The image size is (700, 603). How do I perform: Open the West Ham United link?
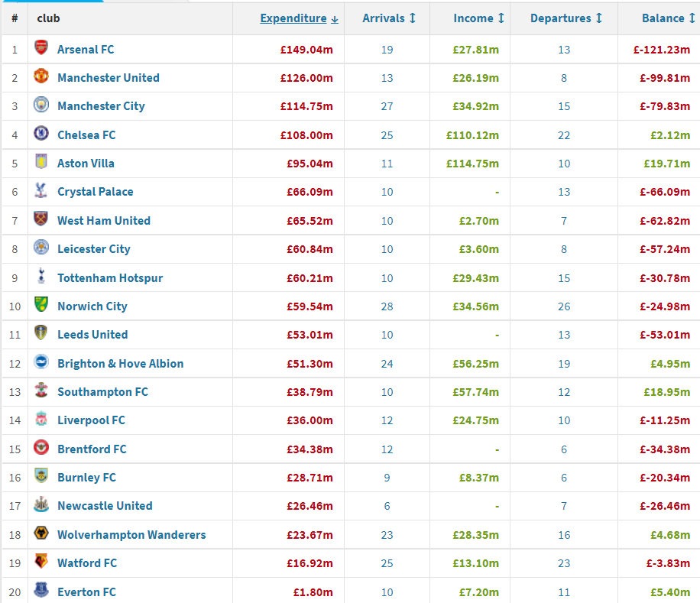pyautogui.click(x=104, y=221)
